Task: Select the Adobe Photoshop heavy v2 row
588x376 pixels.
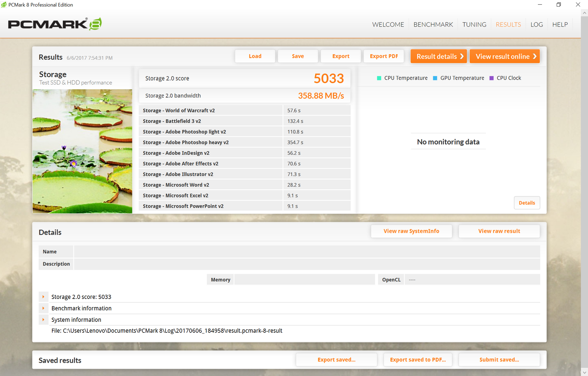Action: tap(245, 142)
